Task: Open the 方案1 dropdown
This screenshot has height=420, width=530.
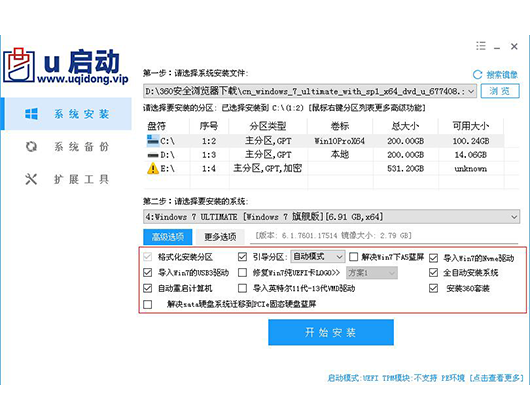Action: click(371, 273)
